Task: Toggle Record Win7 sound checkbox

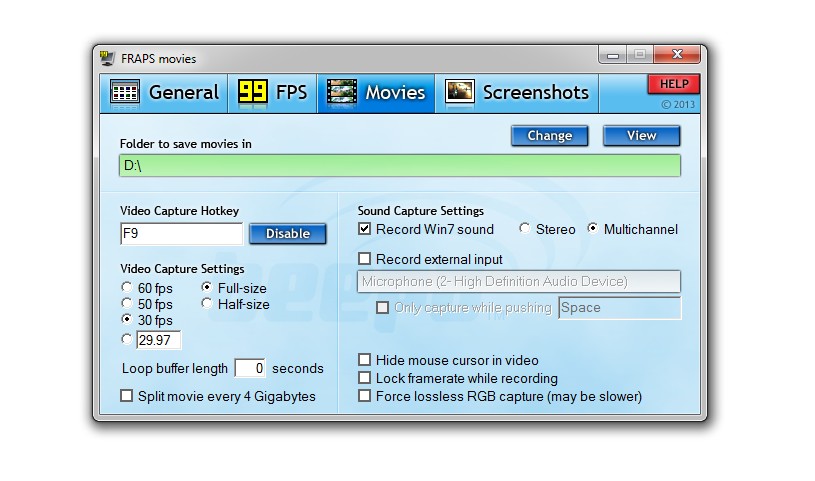Action: 365,229
